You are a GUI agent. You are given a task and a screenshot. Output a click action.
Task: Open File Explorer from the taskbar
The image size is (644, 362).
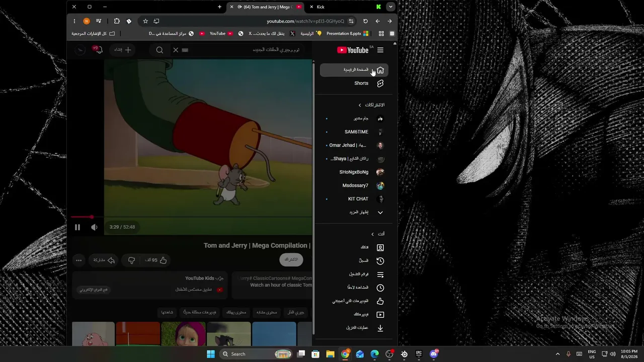click(330, 354)
